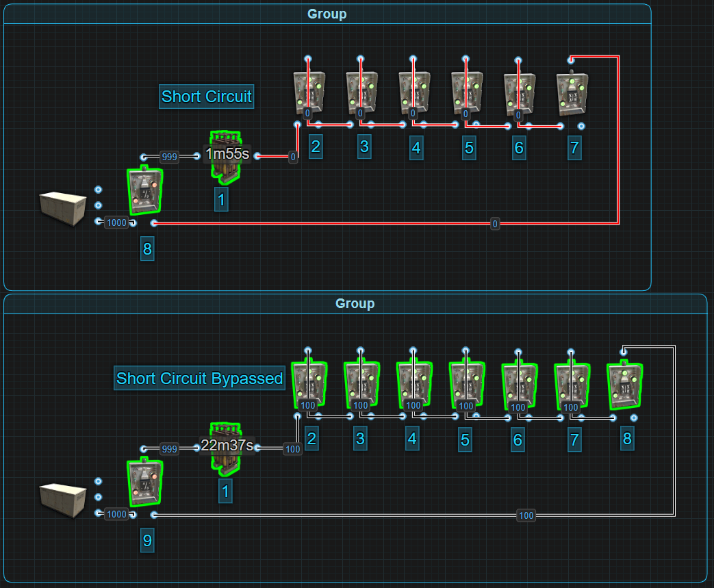The image size is (714, 588).
Task: Select switch 5 in the Short Circuit Bypassed group
Action: point(465,385)
